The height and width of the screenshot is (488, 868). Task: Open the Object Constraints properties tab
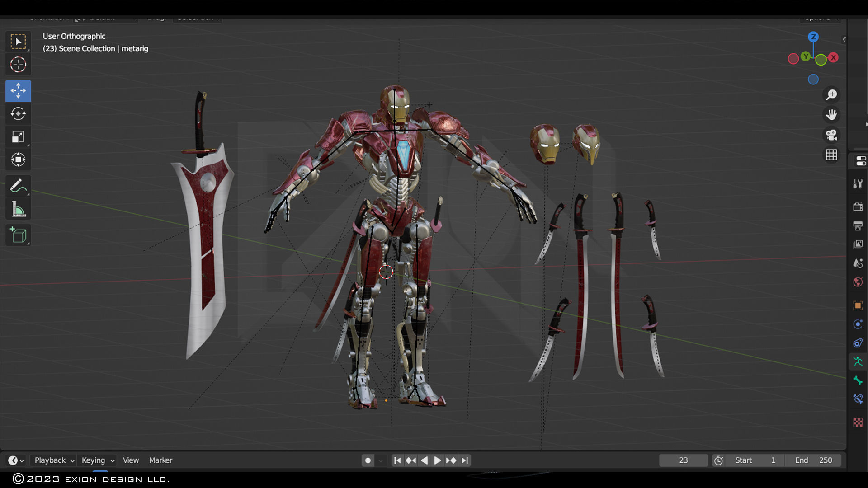(x=858, y=343)
